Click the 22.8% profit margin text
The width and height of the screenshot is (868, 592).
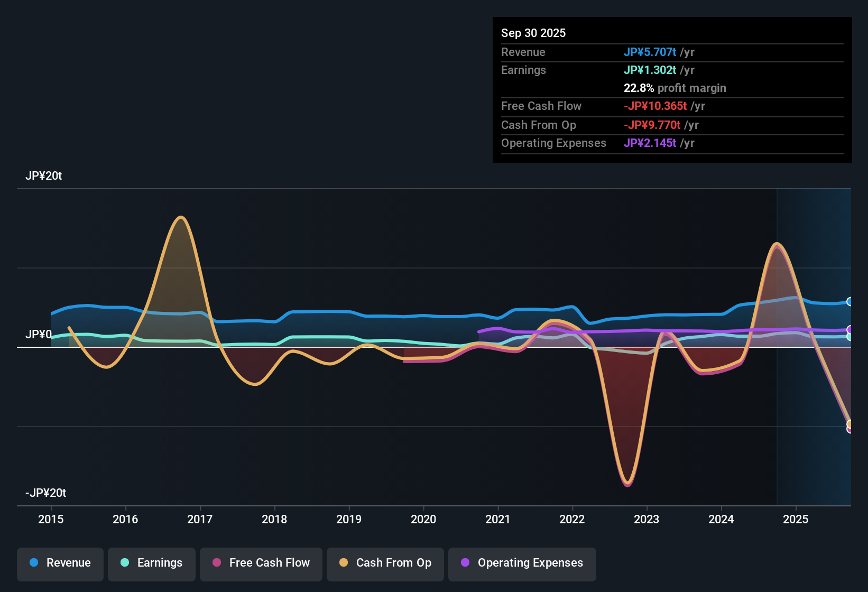click(675, 88)
